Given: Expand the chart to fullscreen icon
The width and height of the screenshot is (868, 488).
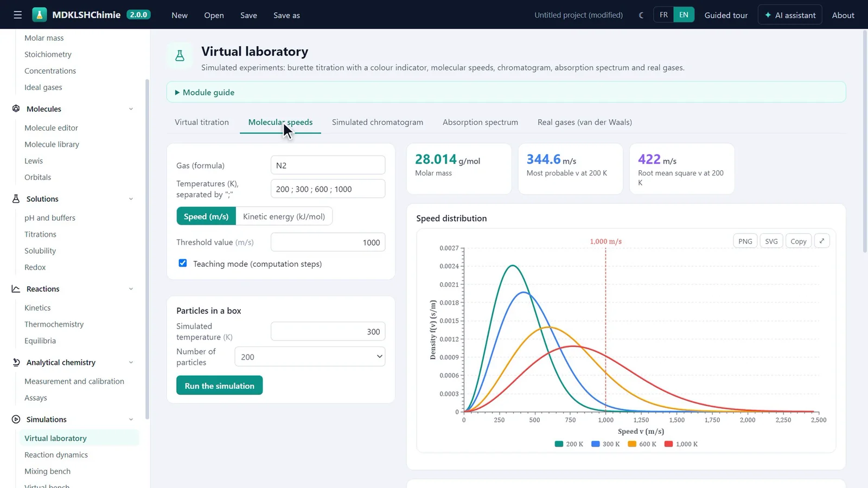Looking at the screenshot, I should pyautogui.click(x=822, y=241).
